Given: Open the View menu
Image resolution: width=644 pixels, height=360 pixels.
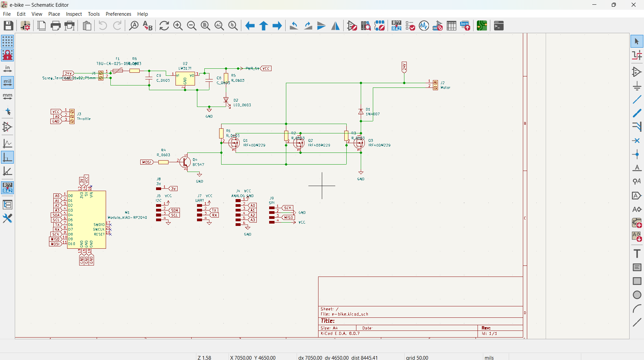Looking at the screenshot, I should coord(37,14).
